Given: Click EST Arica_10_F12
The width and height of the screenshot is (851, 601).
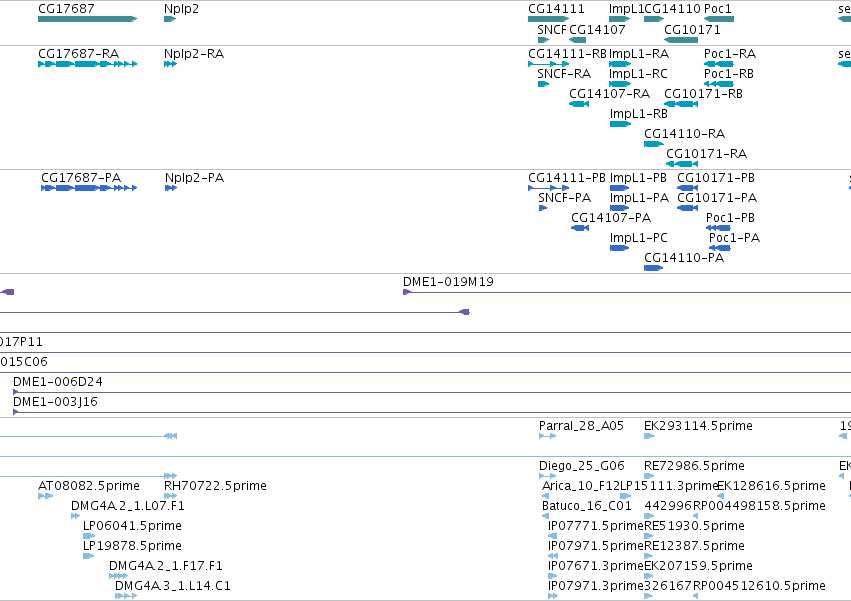Looking at the screenshot, I should pos(545,497).
